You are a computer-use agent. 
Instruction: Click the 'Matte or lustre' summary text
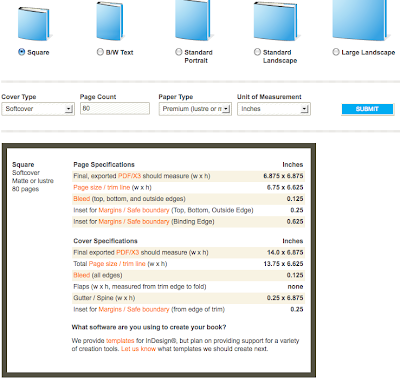click(33, 181)
